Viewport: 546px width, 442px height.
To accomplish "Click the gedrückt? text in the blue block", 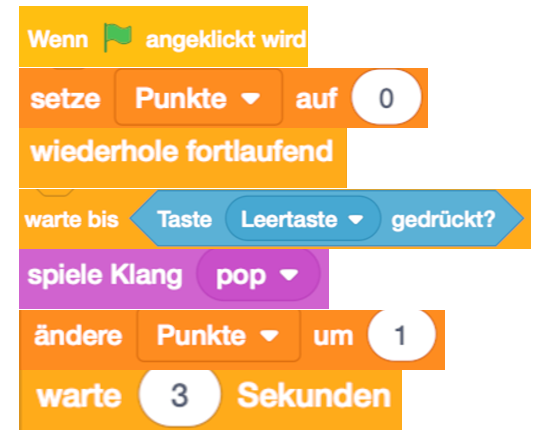I will coord(443,220).
